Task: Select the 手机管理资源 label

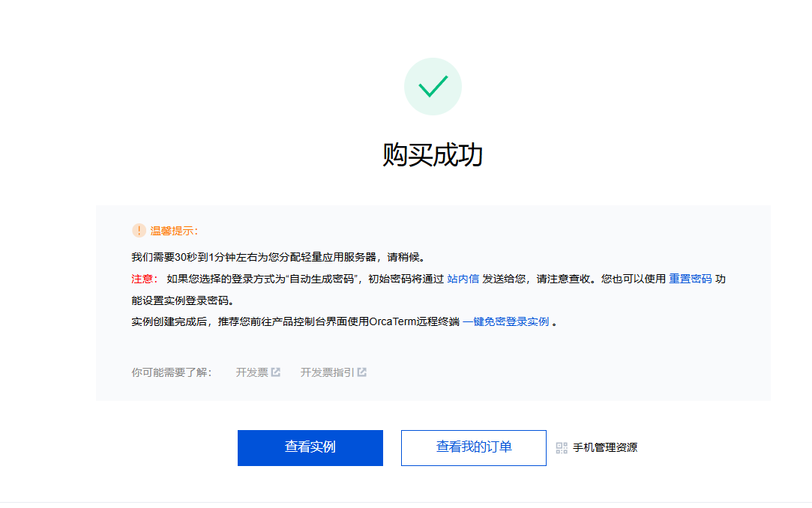Action: (x=604, y=448)
